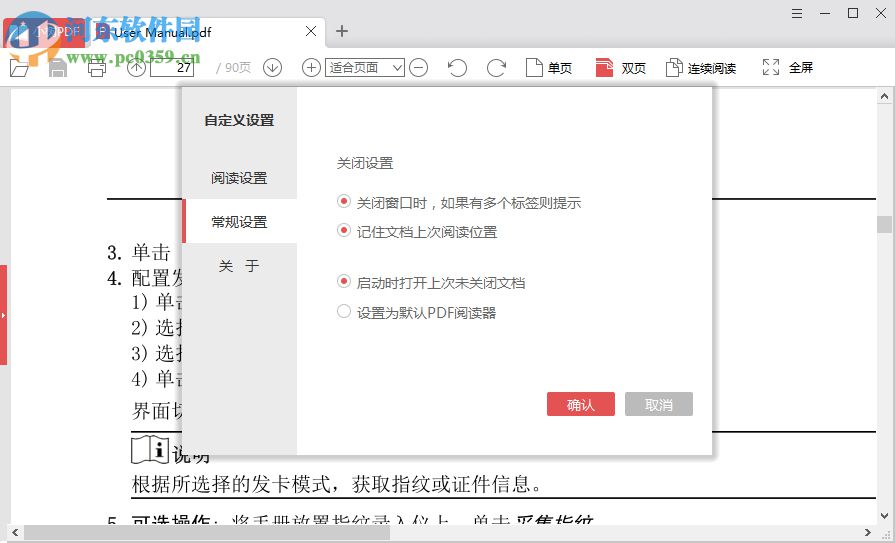Go to next page arrow
Image resolution: width=895 pixels, height=543 pixels.
(272, 67)
